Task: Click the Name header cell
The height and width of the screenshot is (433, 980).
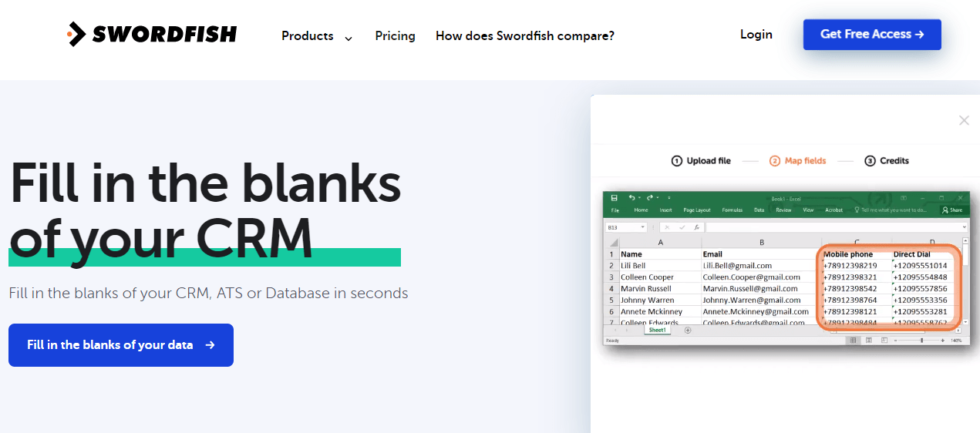Action: 659,254
